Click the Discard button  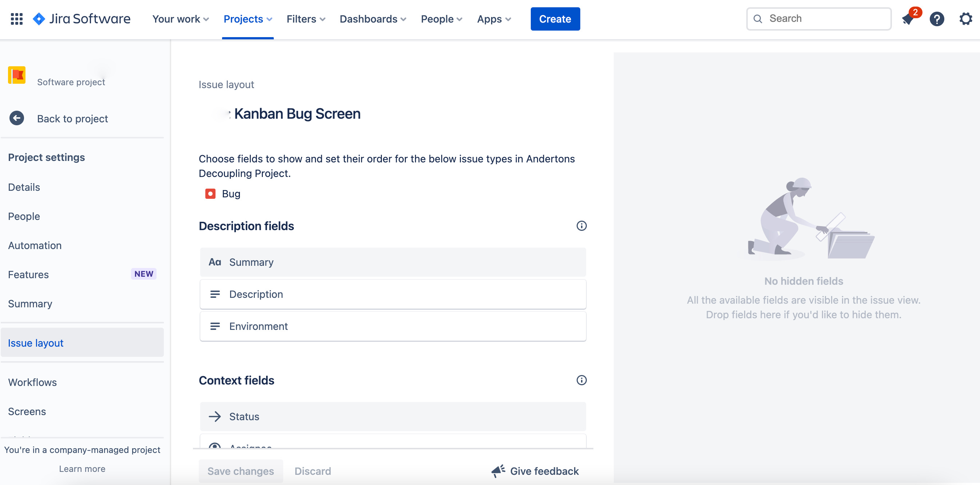pos(312,471)
